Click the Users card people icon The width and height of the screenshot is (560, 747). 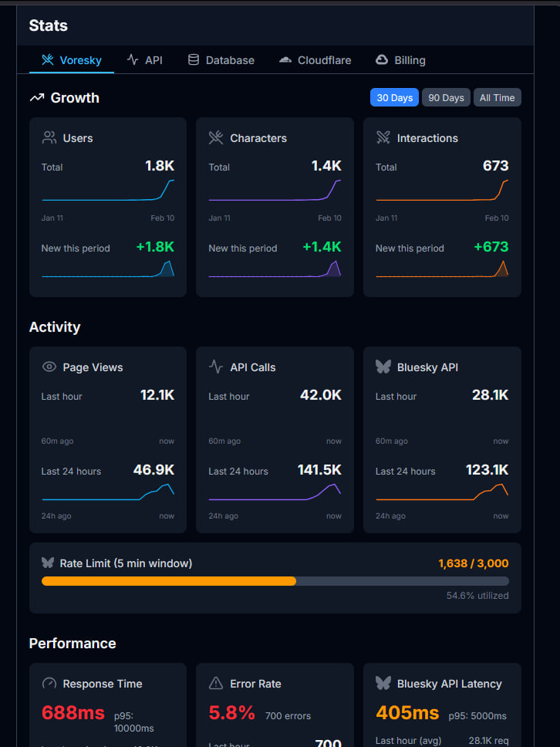pyautogui.click(x=49, y=138)
